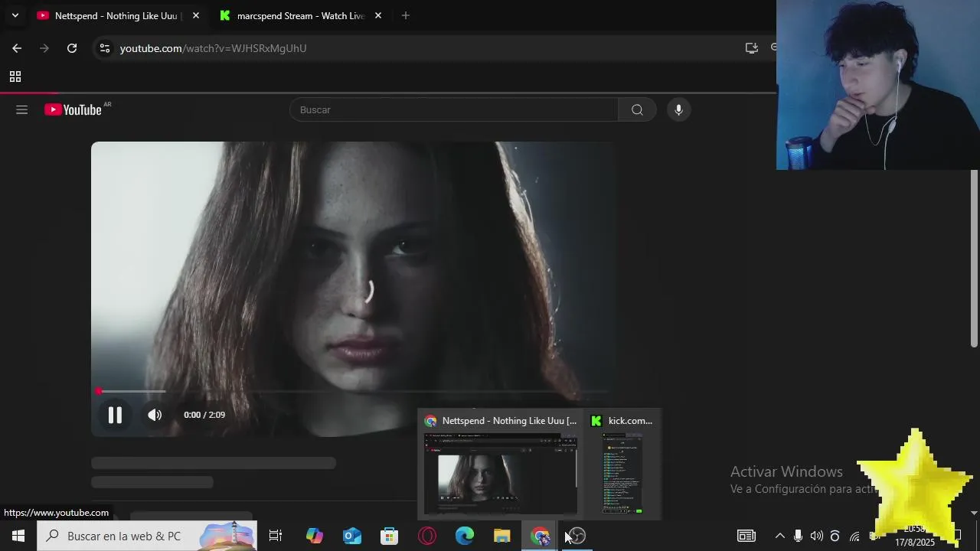
Task: Reload the YouTube page
Action: pos(72,48)
